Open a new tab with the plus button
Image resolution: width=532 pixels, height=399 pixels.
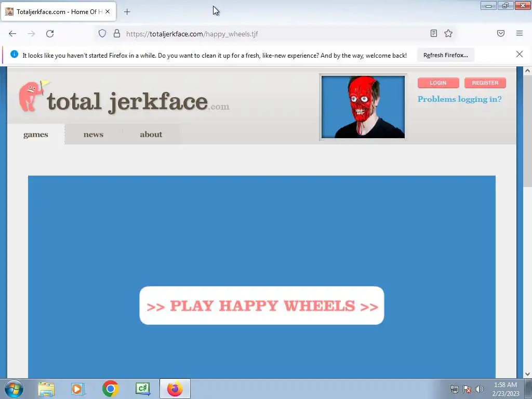[127, 12]
